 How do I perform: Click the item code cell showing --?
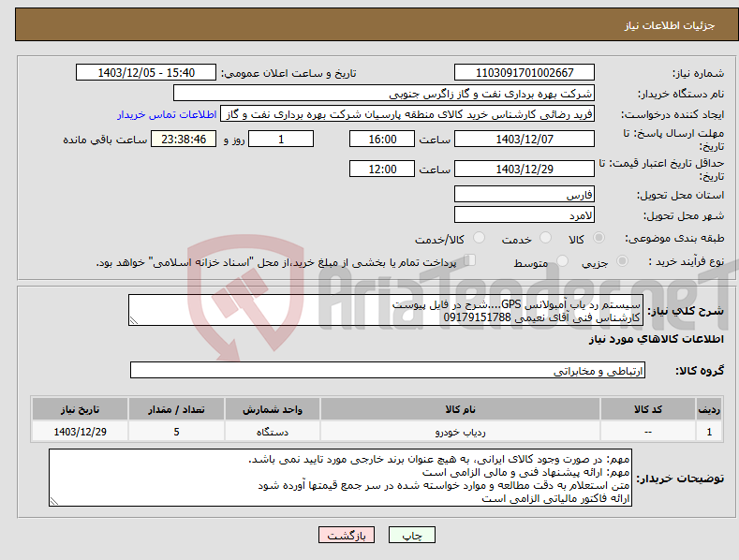pos(648,432)
